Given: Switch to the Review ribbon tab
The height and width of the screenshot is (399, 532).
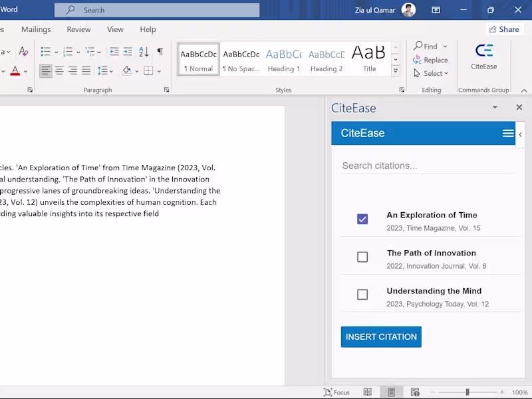Looking at the screenshot, I should pyautogui.click(x=78, y=29).
